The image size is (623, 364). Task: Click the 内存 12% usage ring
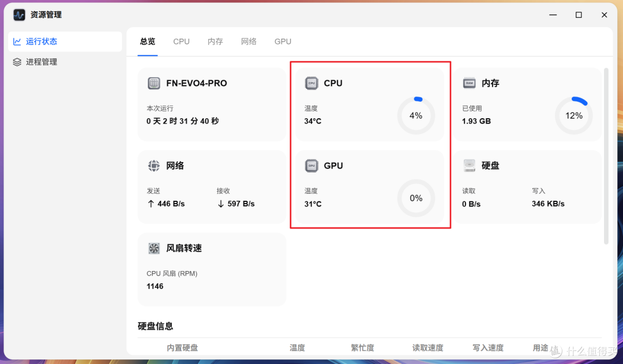tap(574, 115)
